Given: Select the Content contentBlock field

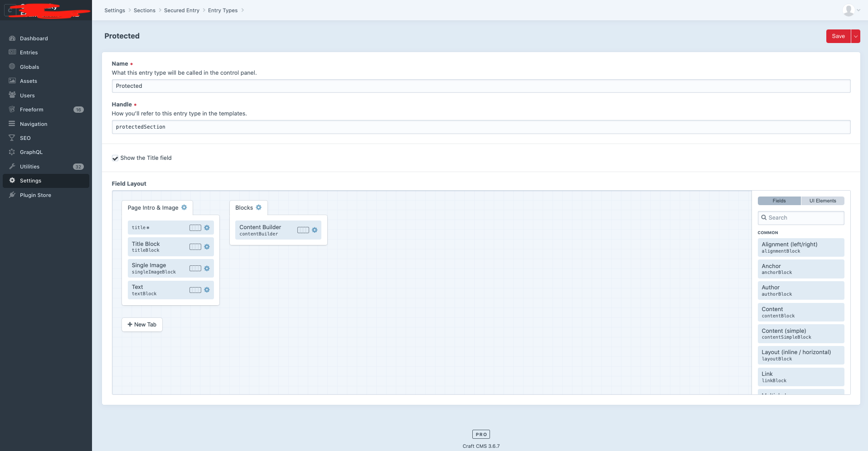Looking at the screenshot, I should (x=801, y=312).
